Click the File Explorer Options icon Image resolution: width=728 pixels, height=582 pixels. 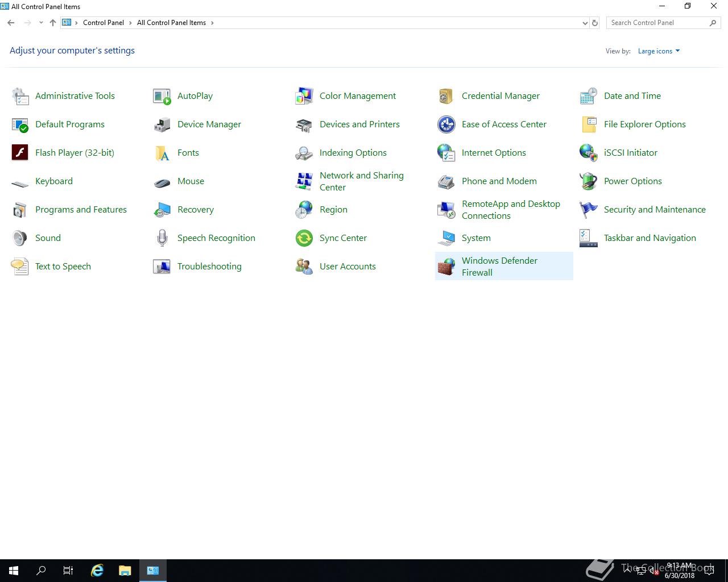tap(589, 124)
